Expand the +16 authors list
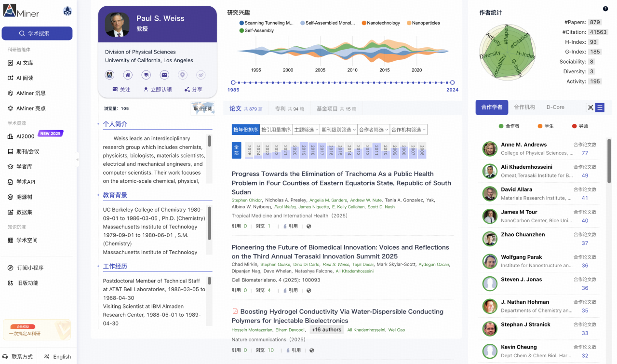This screenshot has width=617, height=364. [326, 330]
